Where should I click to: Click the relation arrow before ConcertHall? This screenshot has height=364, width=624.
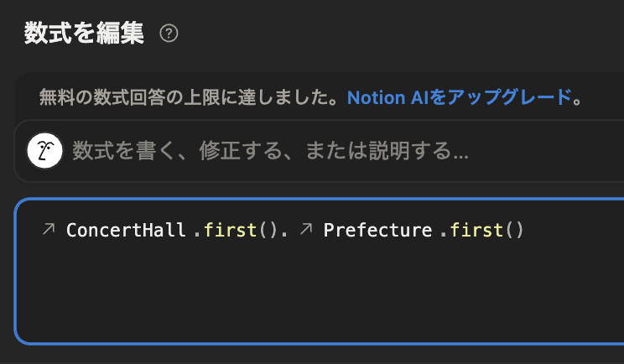coord(49,229)
